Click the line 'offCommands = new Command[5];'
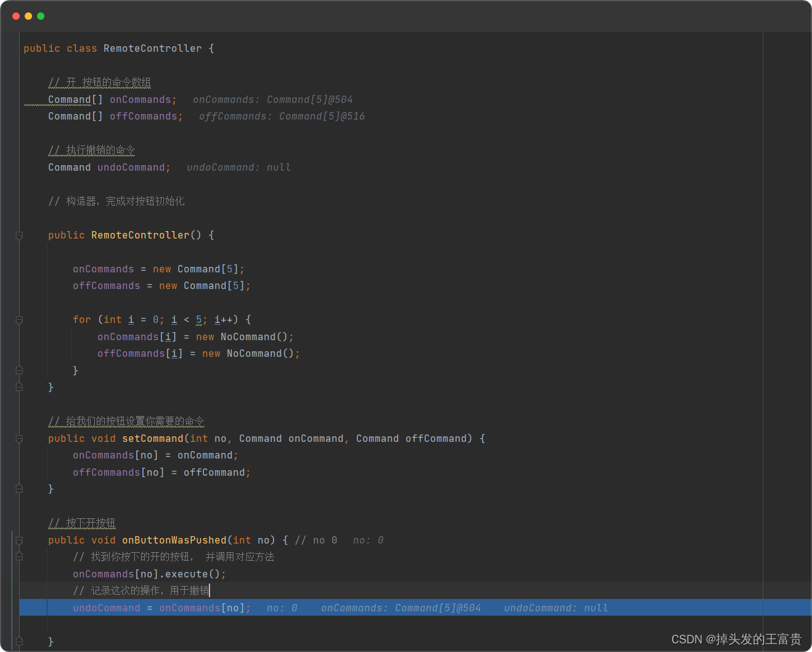Screen dimensions: 812x652 pos(162,286)
